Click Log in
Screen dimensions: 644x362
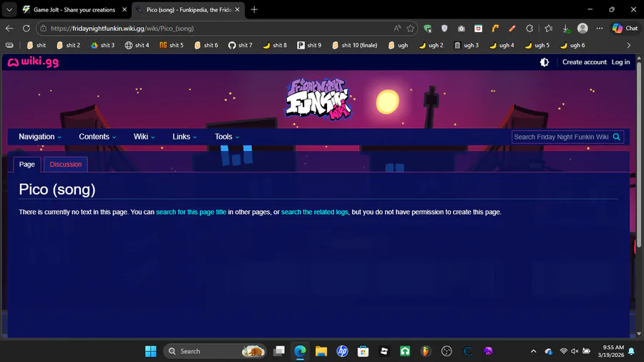click(x=620, y=62)
